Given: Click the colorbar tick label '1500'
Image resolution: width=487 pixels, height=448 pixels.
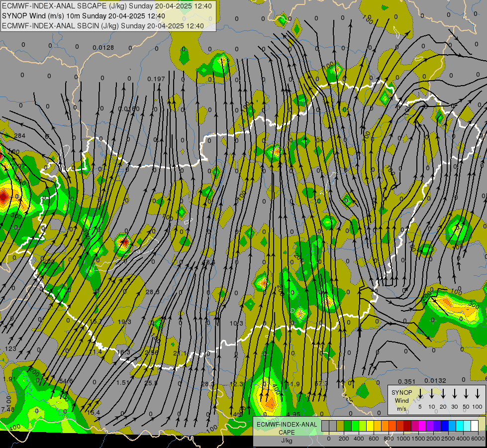Looking at the screenshot, I should (418, 439).
